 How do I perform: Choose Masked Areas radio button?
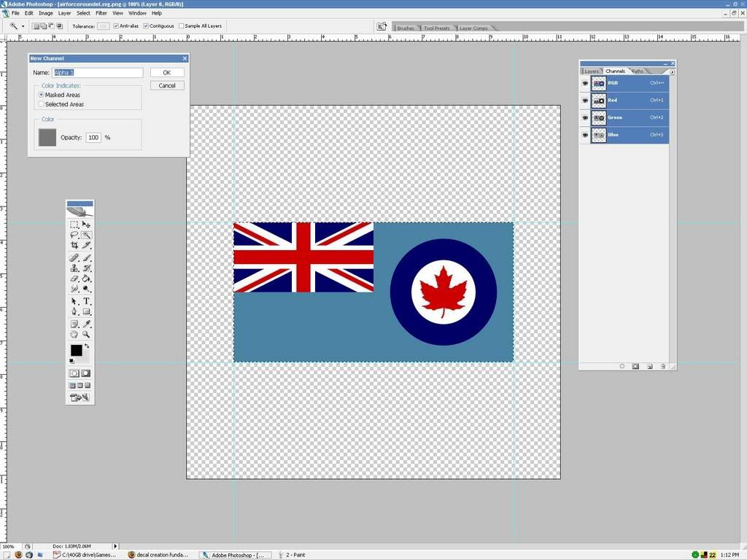point(42,95)
